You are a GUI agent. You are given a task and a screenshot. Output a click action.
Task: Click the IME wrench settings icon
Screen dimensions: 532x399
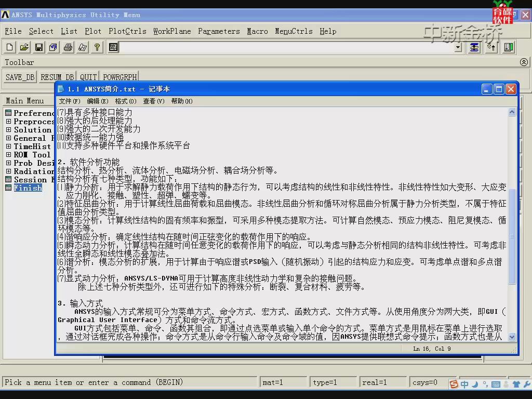(x=527, y=384)
